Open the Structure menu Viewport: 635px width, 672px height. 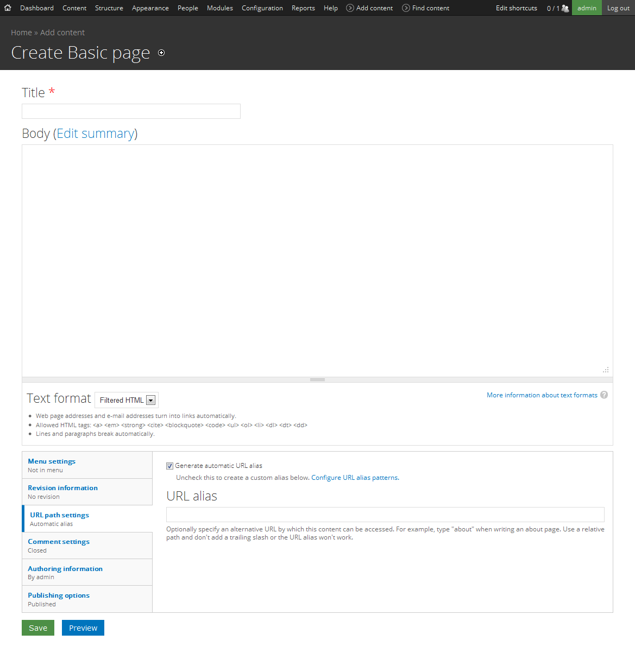tap(109, 8)
